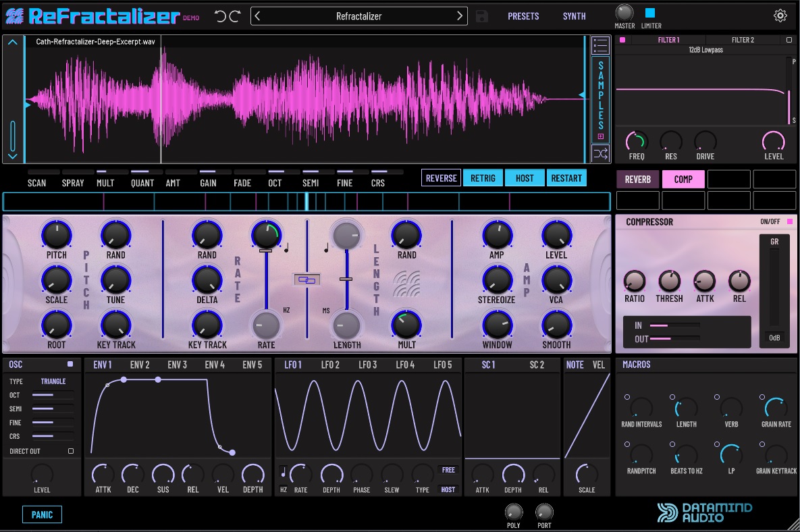The width and height of the screenshot is (800, 532).
Task: Click the down chevron beside waveform
Action: click(x=13, y=156)
